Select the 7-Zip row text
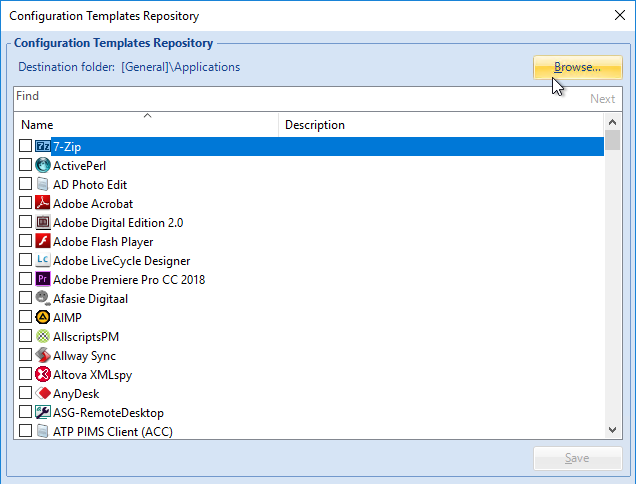The width and height of the screenshot is (636, 484). [x=67, y=146]
